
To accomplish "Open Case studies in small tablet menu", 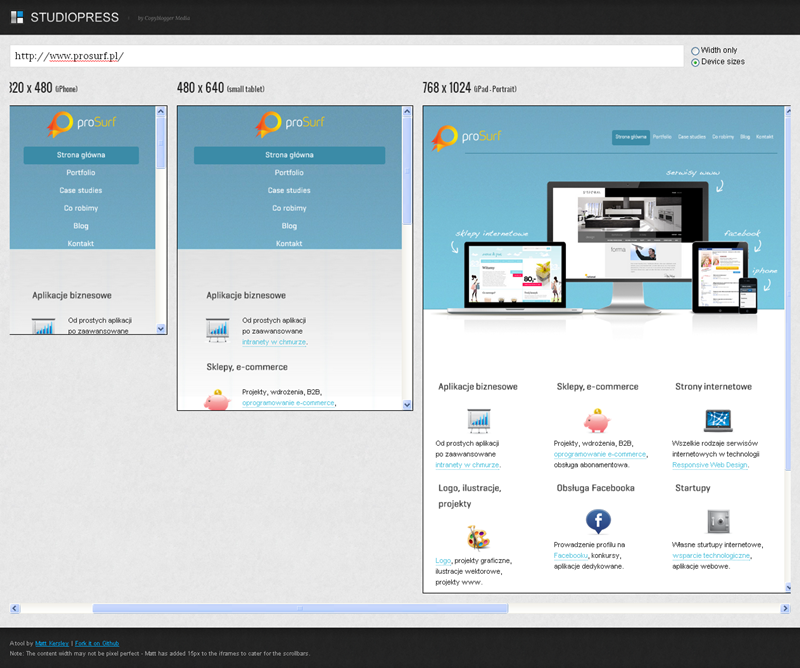I will [x=289, y=190].
